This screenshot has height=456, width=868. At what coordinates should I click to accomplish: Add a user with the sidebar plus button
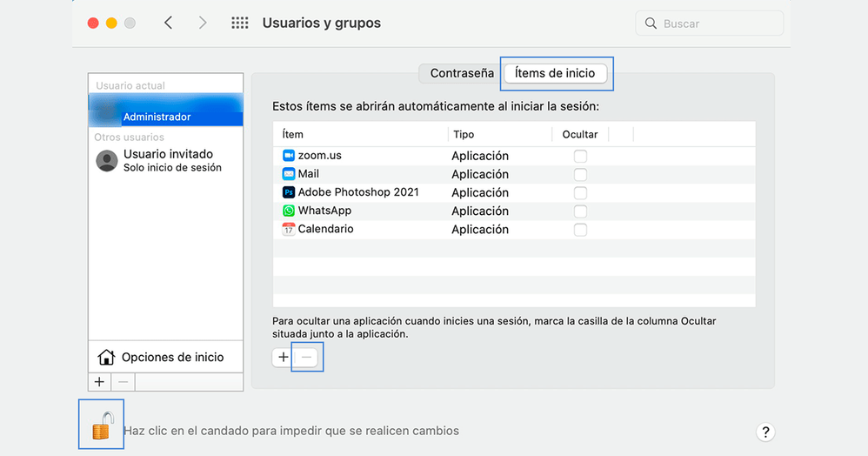pos(100,382)
